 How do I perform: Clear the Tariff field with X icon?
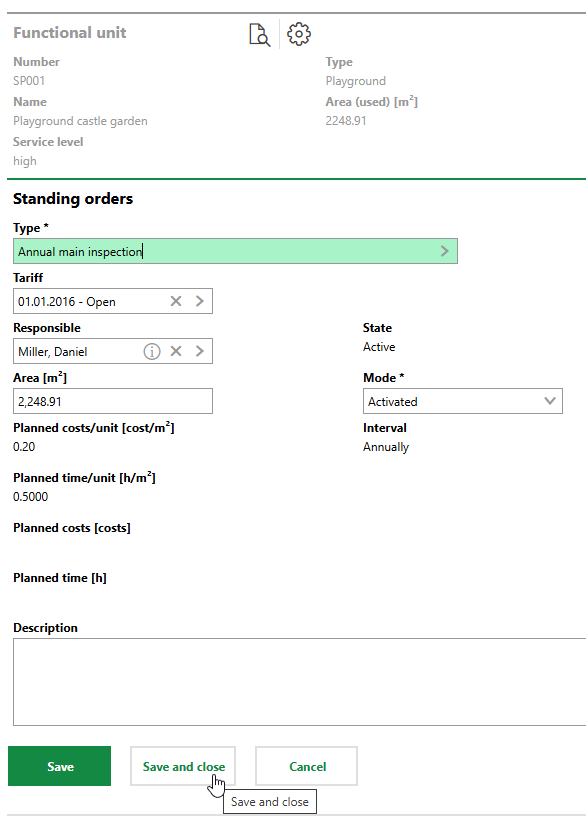coord(176,300)
